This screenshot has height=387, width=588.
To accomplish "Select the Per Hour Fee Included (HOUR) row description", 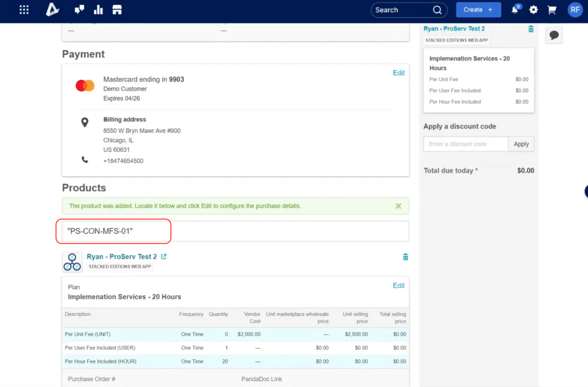I will [101, 361].
